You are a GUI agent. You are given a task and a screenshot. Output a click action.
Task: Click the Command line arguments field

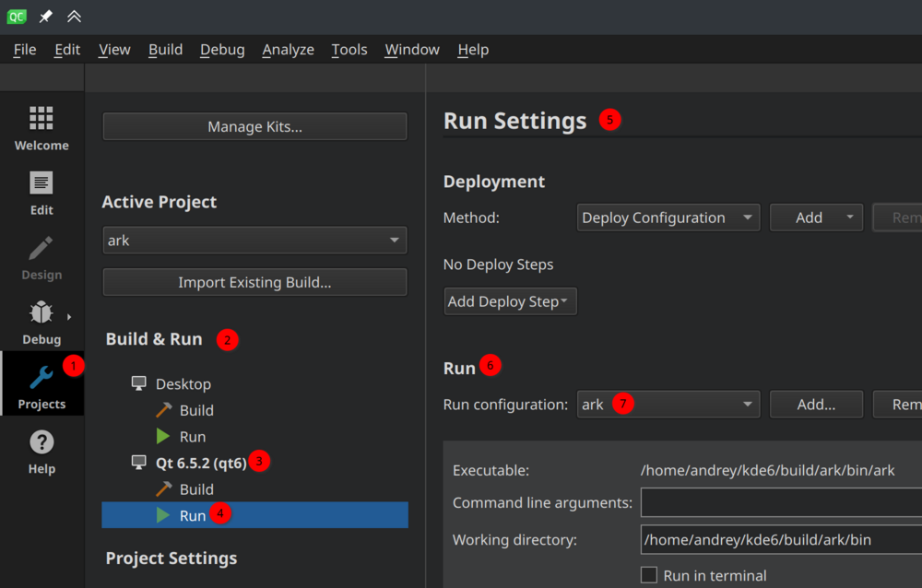pos(780,503)
